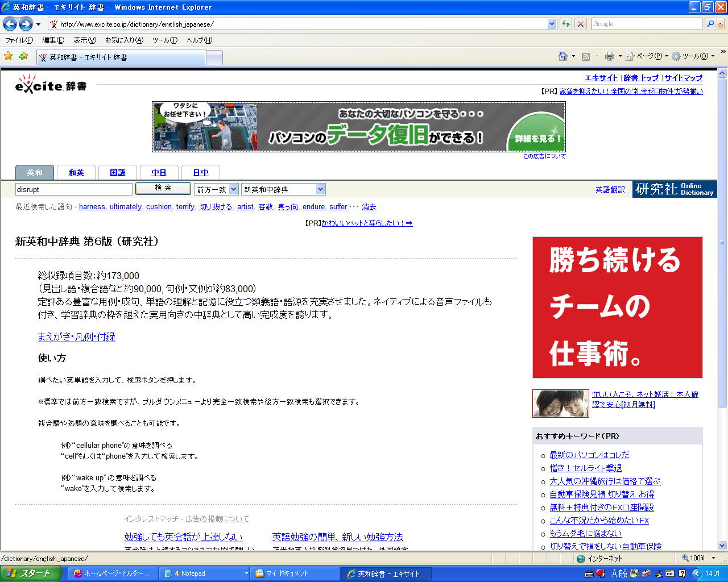Click the Print icon in command bar

click(x=610, y=56)
